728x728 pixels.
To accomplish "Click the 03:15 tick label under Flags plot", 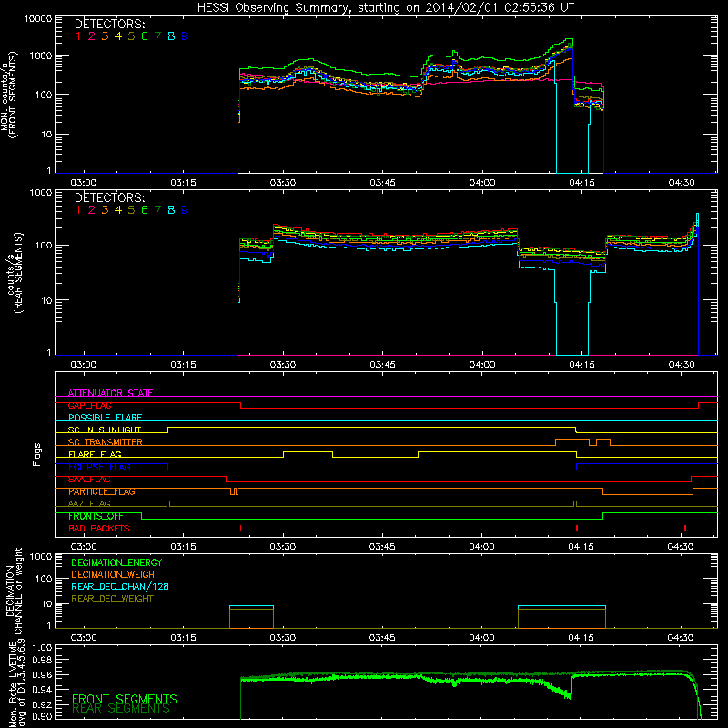I will pos(183,547).
